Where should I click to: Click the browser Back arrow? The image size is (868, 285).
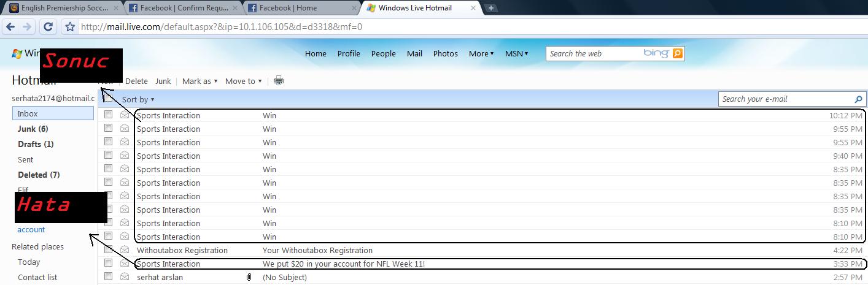tap(10, 27)
